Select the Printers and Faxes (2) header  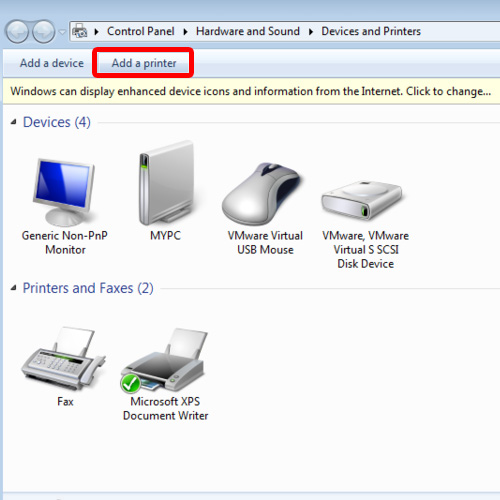point(88,288)
